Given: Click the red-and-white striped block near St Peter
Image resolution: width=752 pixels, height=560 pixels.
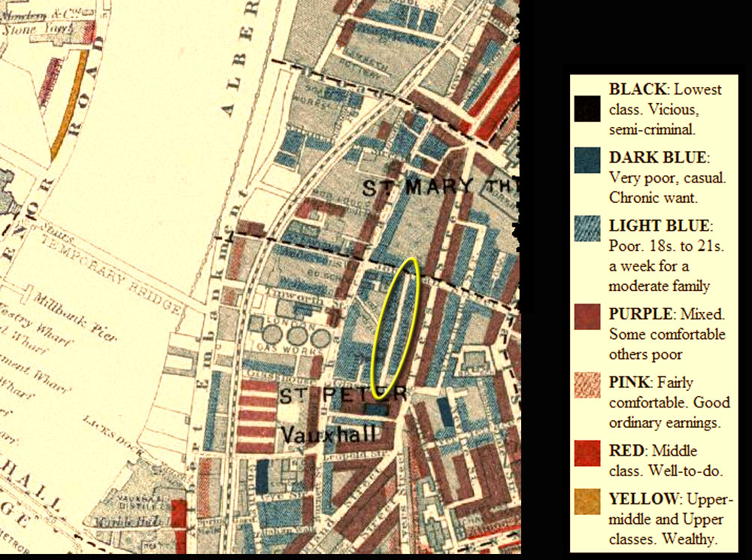Looking at the screenshot, I should [258, 416].
